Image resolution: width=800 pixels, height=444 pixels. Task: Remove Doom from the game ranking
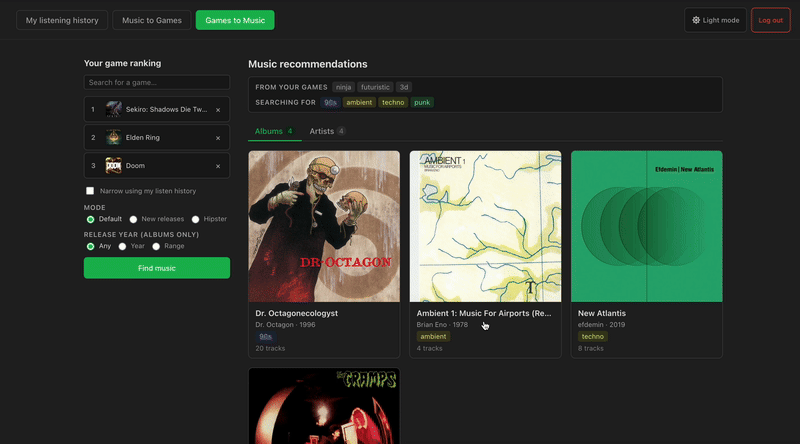pyautogui.click(x=218, y=166)
